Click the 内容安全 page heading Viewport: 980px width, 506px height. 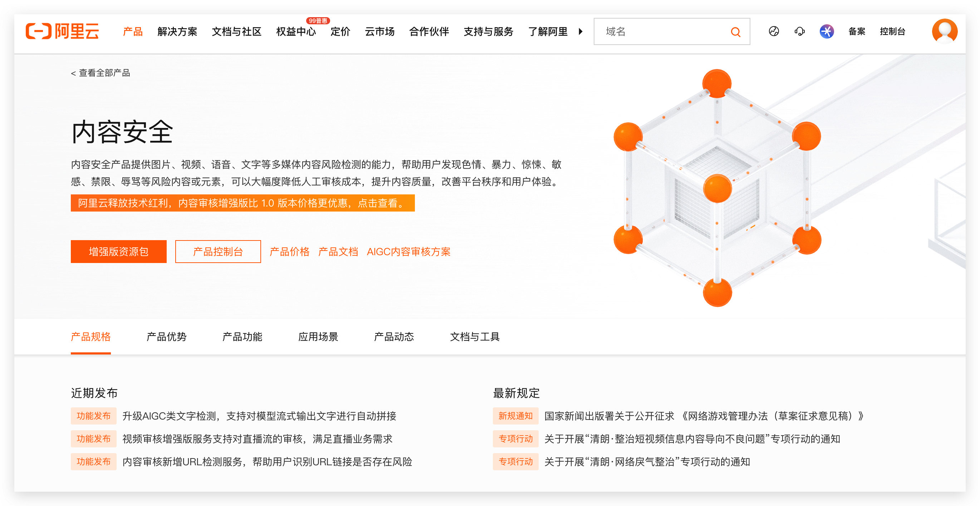[x=122, y=132]
